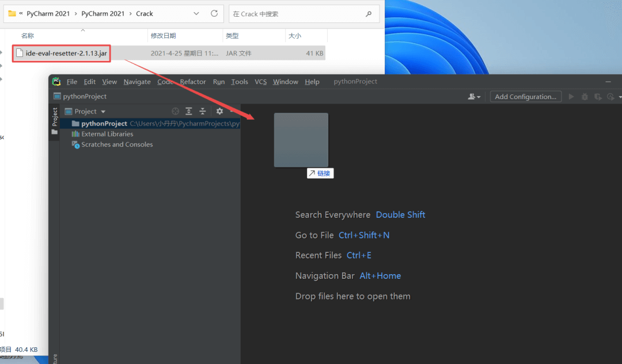This screenshot has width=622, height=364.
Task: Open Project panel gear settings
Action: pos(219,111)
